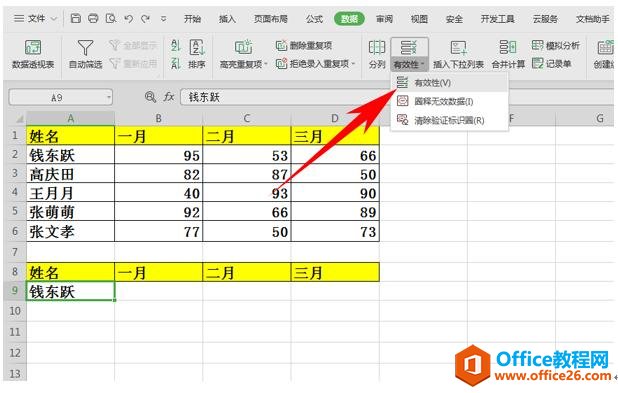The image size is (618, 393).
Task: Click cell B2 with value 95
Action: [x=158, y=155]
